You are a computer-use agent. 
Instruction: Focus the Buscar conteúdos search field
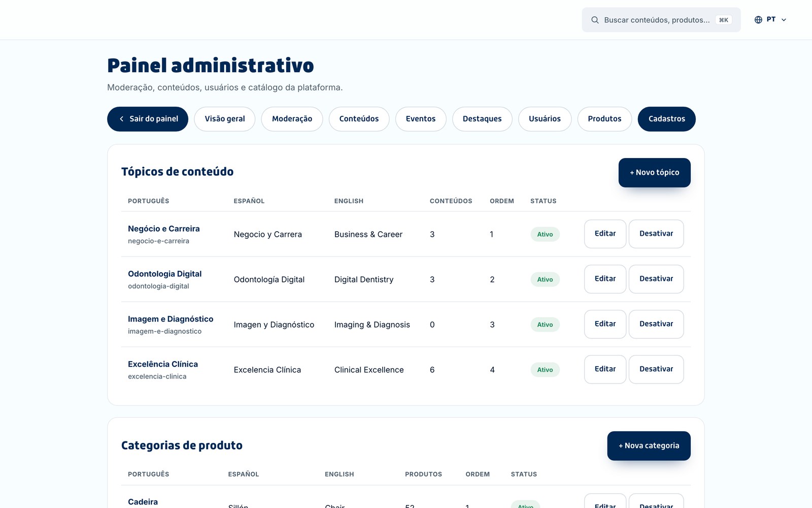pyautogui.click(x=661, y=20)
